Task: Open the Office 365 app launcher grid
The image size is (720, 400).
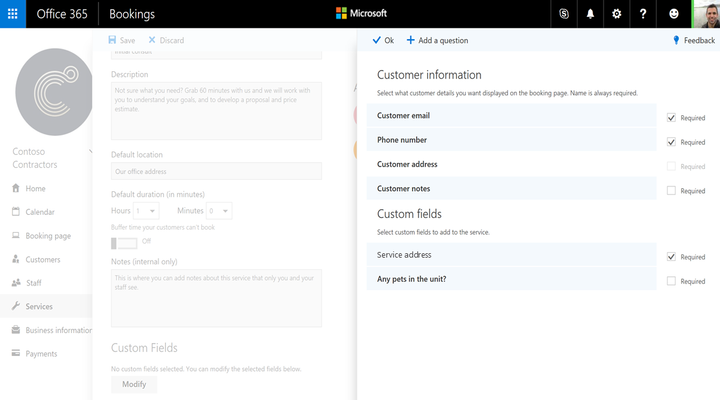Action: pyautogui.click(x=13, y=14)
